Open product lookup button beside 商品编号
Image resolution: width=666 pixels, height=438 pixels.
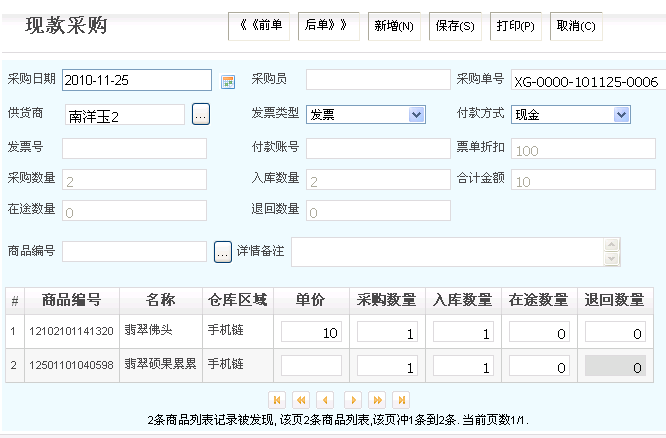click(223, 251)
